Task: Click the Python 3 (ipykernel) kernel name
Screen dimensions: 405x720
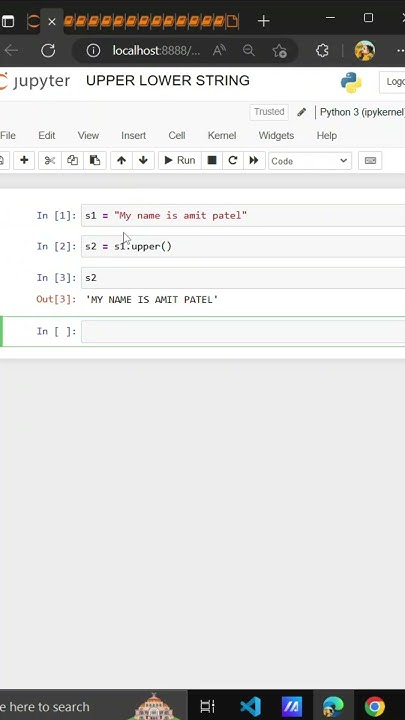Action: (362, 112)
